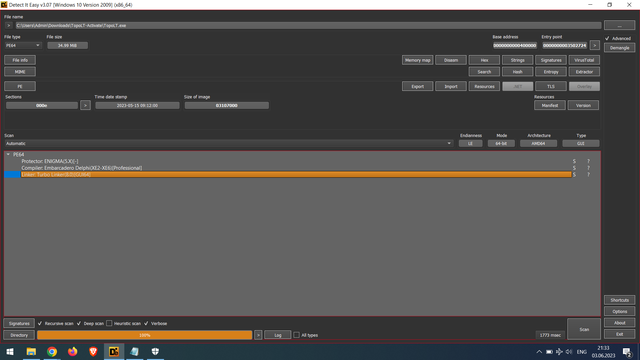Screen dimensions: 640x360
Task: Open the resource Version info
Action: 583,105
